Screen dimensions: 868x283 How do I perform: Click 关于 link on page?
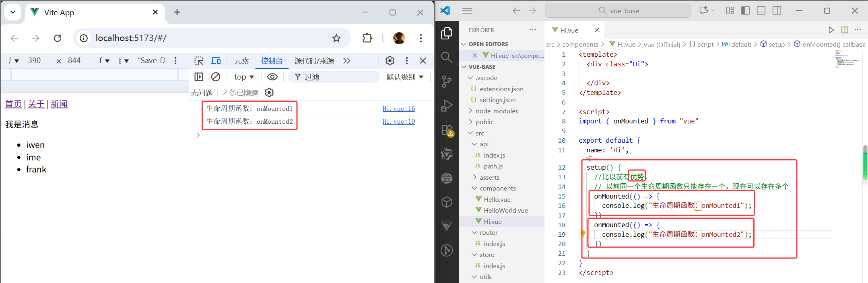(36, 104)
